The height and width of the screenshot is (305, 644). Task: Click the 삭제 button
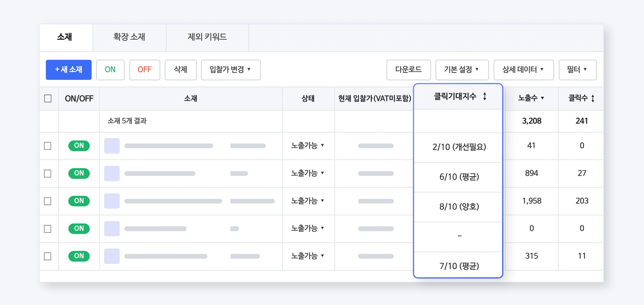(181, 70)
